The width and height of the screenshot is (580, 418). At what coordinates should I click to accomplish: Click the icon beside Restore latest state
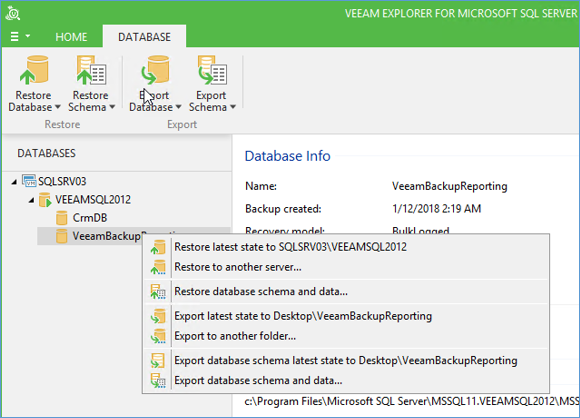[x=158, y=247]
